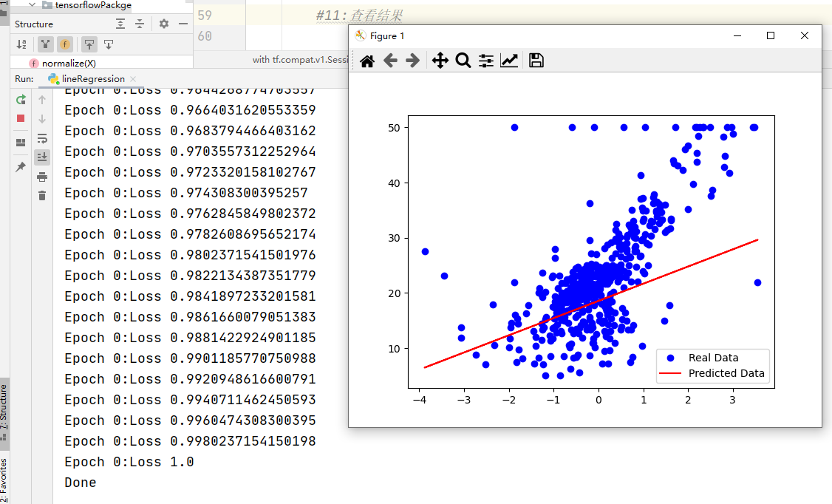
Task: Collapse all nodes in Structure panel
Action: point(140,24)
